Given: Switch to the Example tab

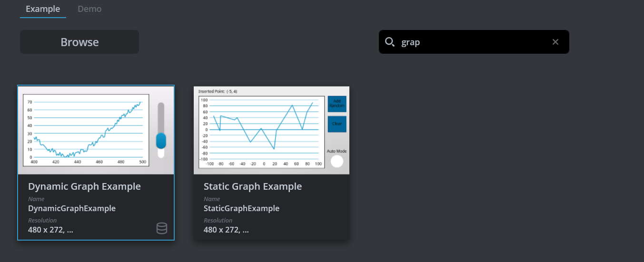Looking at the screenshot, I should point(43,9).
